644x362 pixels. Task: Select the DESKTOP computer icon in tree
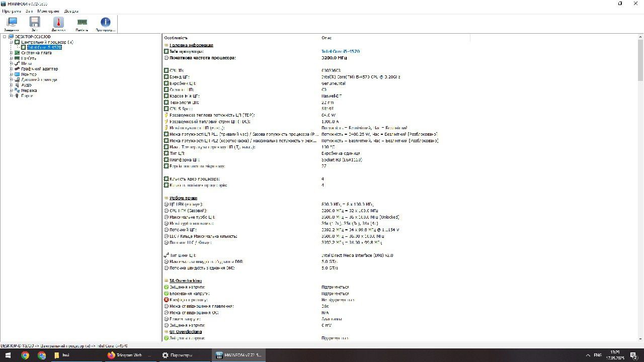click(11, 37)
